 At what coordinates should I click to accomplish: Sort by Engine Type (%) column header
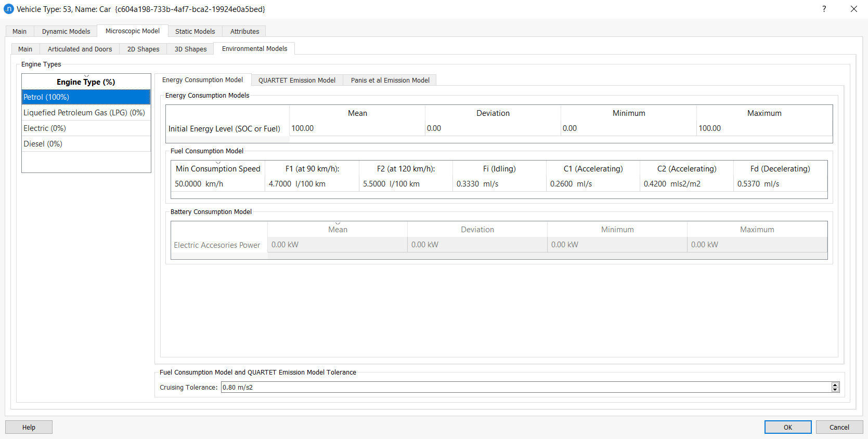tap(86, 82)
